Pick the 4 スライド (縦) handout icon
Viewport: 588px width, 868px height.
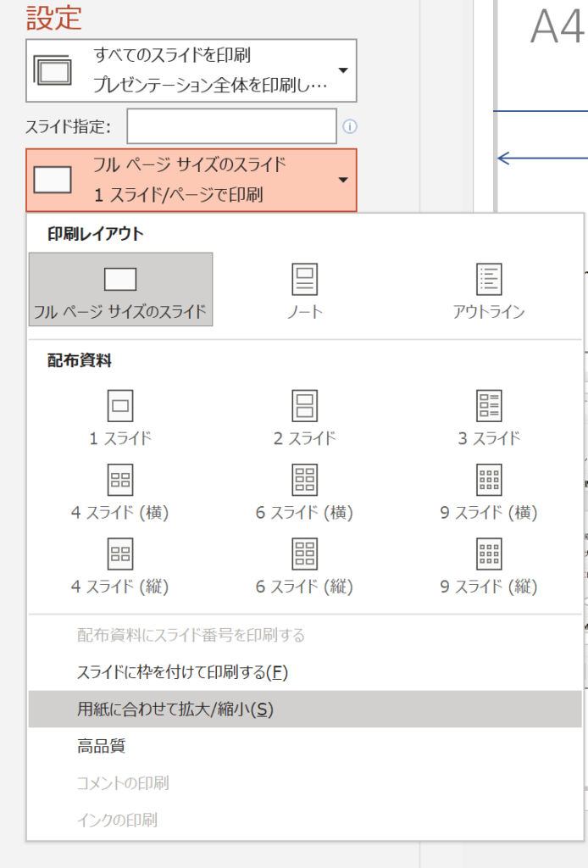click(x=120, y=554)
